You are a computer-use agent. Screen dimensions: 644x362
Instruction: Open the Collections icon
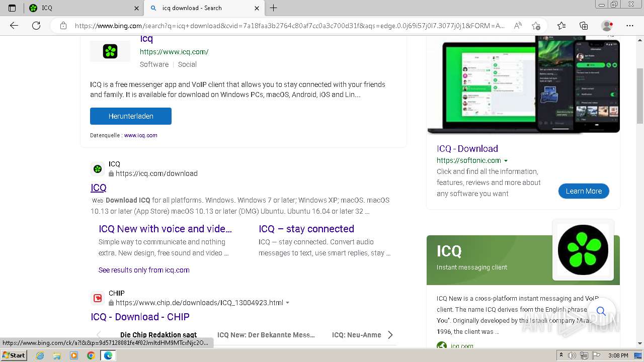pyautogui.click(x=584, y=26)
